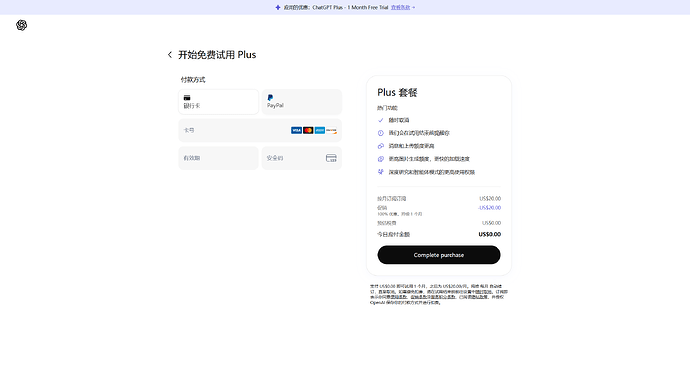Screen dimensions: 690x375
Task: Click the 今日应付金额 label
Action: [393, 234]
